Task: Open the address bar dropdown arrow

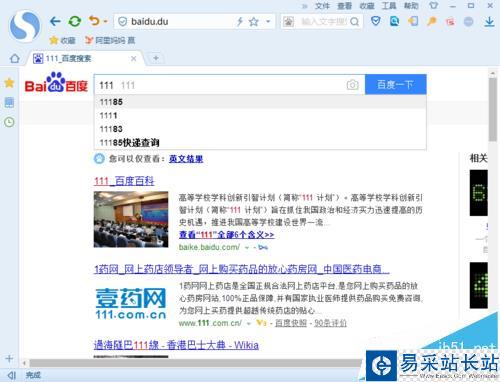Action: coord(268,22)
